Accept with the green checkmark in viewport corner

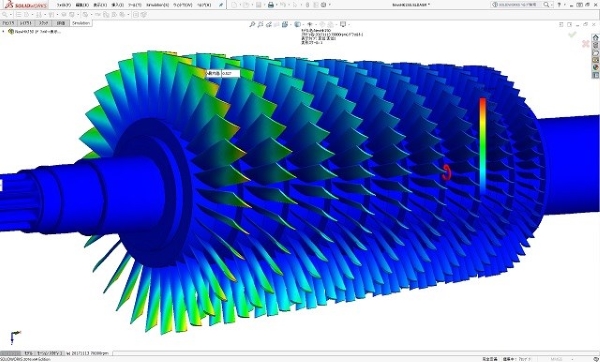572,34
